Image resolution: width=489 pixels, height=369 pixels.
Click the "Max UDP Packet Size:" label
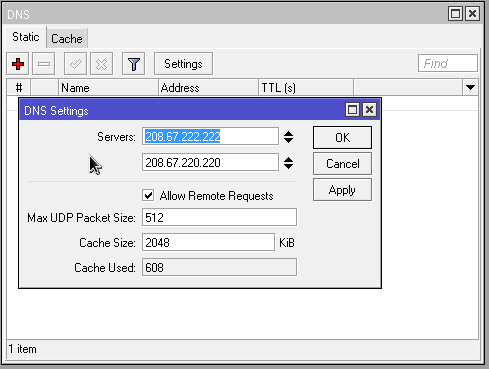pyautogui.click(x=81, y=218)
